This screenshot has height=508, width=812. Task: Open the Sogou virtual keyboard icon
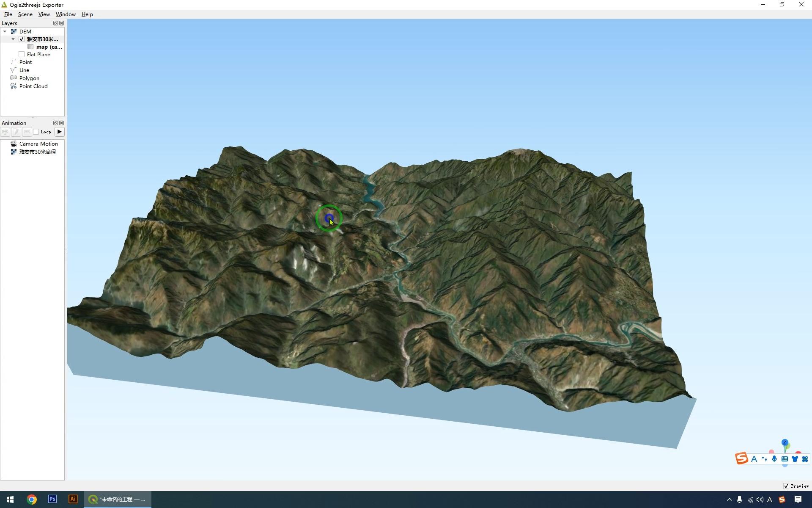[785, 459]
